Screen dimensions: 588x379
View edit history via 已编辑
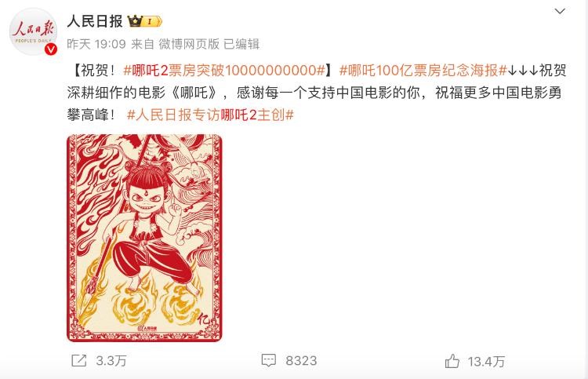[241, 44]
